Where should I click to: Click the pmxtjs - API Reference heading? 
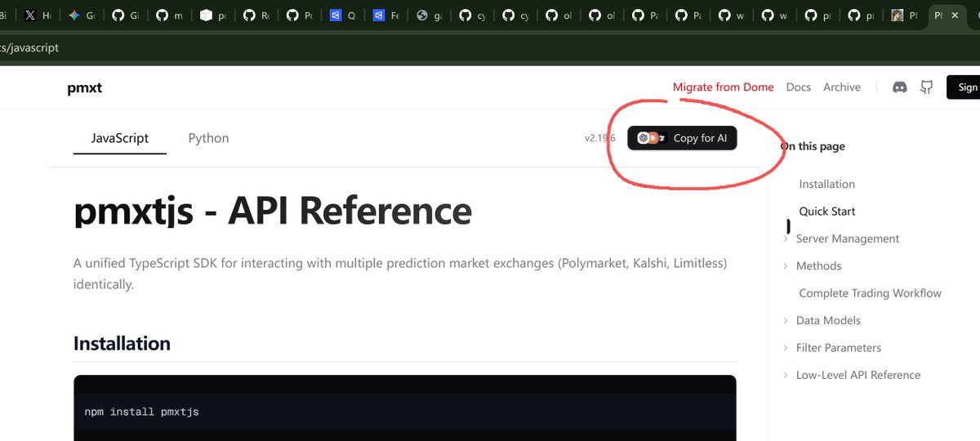[x=273, y=212]
